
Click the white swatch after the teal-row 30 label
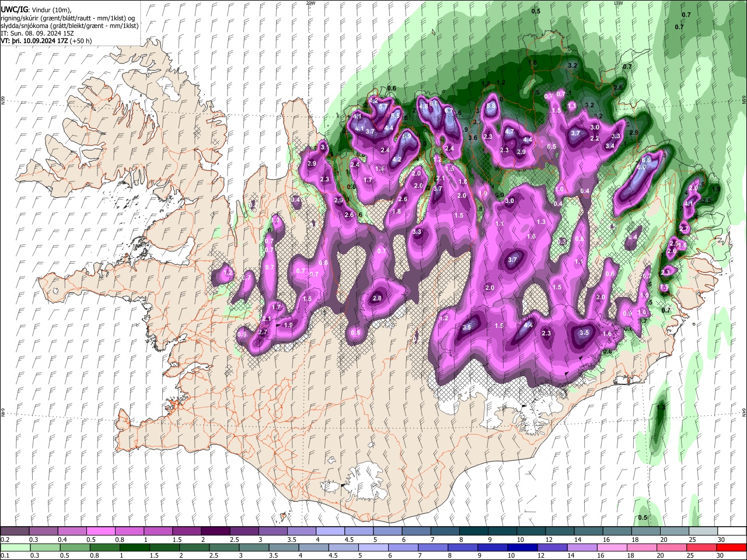coord(732,531)
